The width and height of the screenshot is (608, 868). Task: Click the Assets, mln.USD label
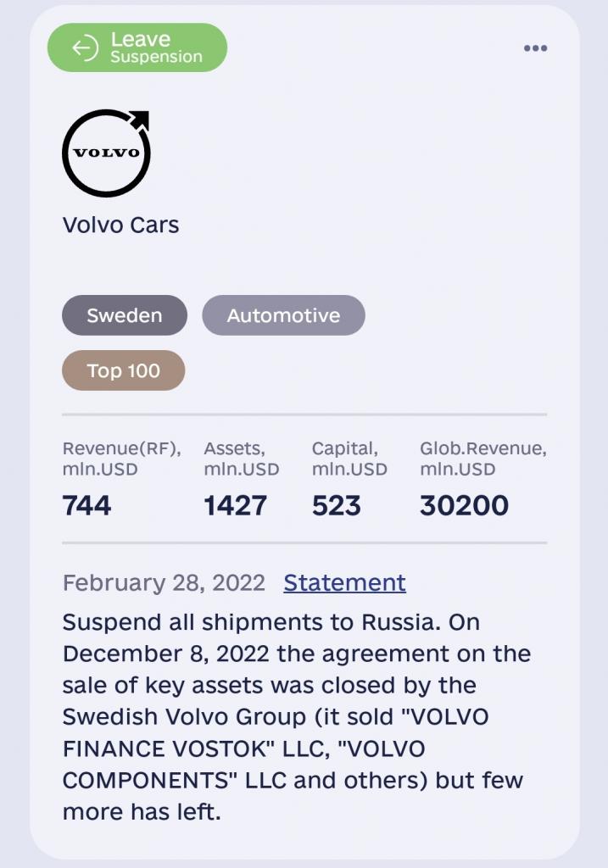pyautogui.click(x=242, y=459)
